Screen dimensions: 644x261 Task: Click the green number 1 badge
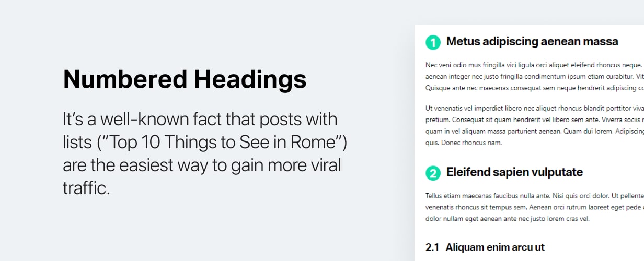coord(433,42)
